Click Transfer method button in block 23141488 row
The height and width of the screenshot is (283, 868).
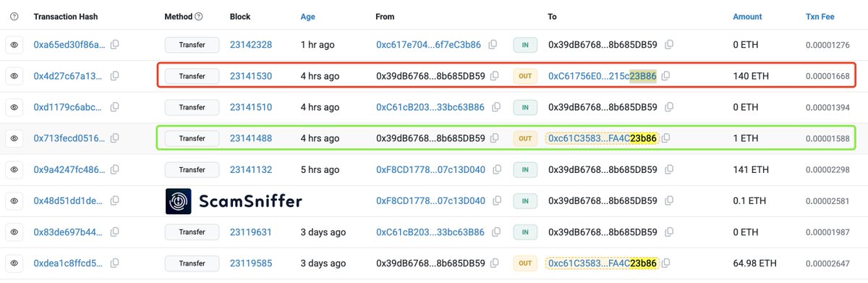(192, 138)
